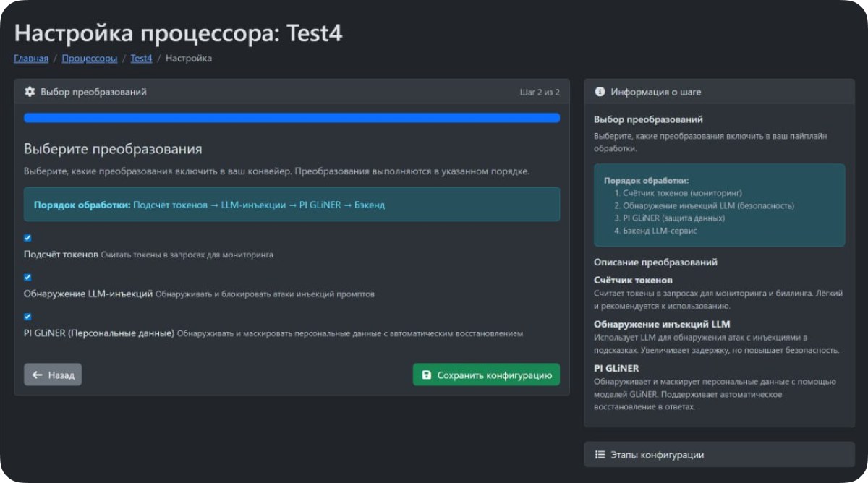
Task: Expand the Этапы конфигурации panel header
Action: (x=719, y=455)
